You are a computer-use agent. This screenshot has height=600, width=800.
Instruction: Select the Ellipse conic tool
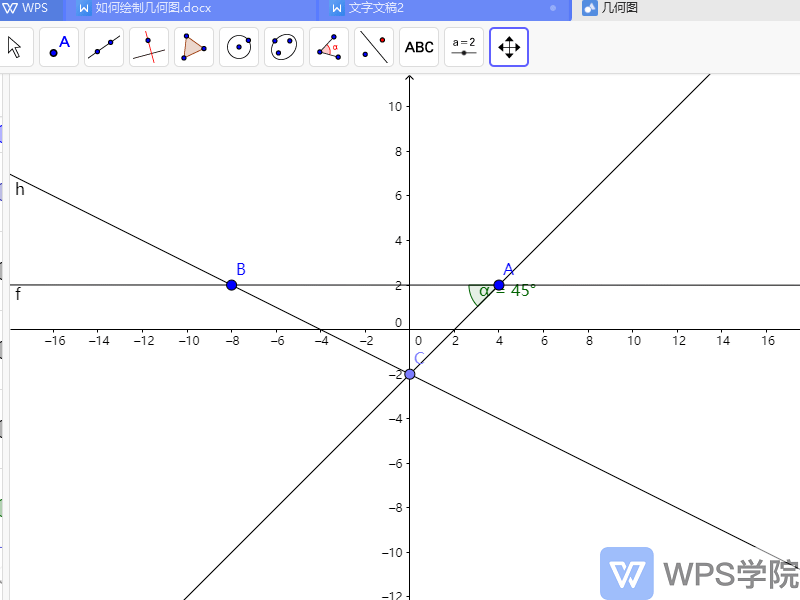[x=284, y=47]
